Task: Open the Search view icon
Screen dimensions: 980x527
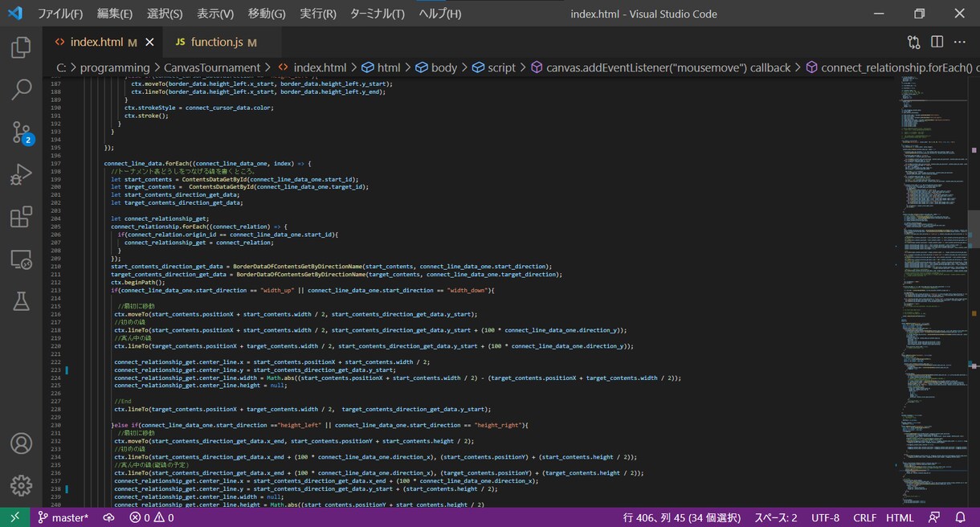Action: click(x=21, y=89)
